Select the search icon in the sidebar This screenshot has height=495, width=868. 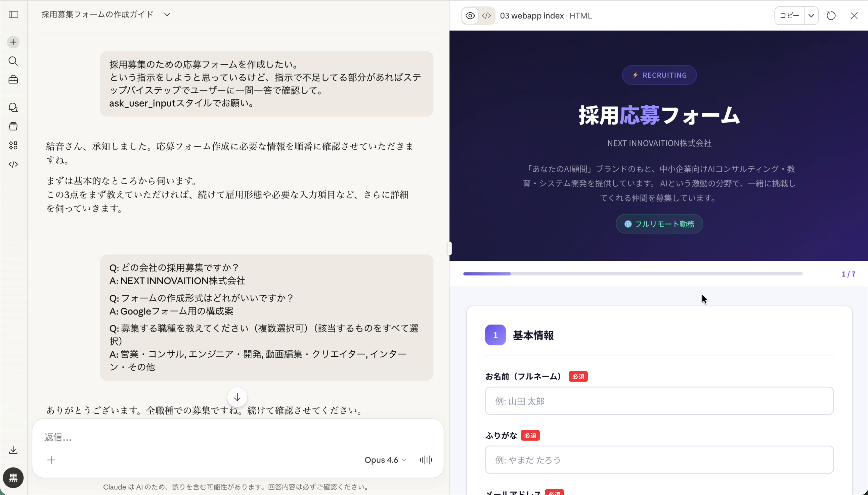click(x=13, y=61)
